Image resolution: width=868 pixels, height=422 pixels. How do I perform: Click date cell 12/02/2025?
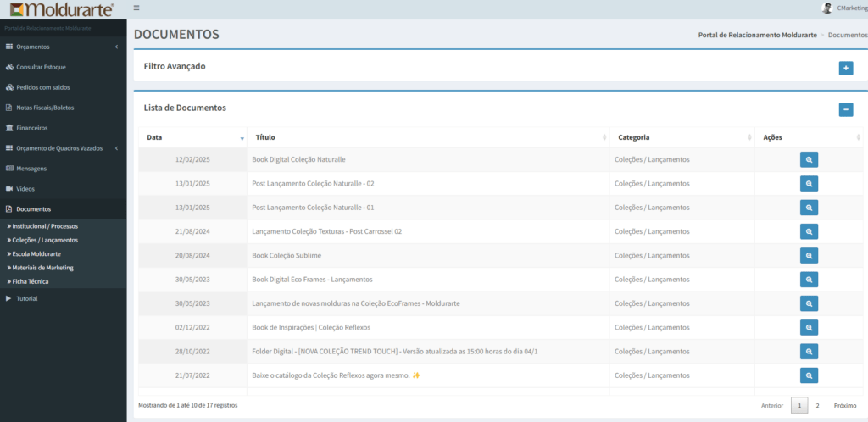(192, 159)
